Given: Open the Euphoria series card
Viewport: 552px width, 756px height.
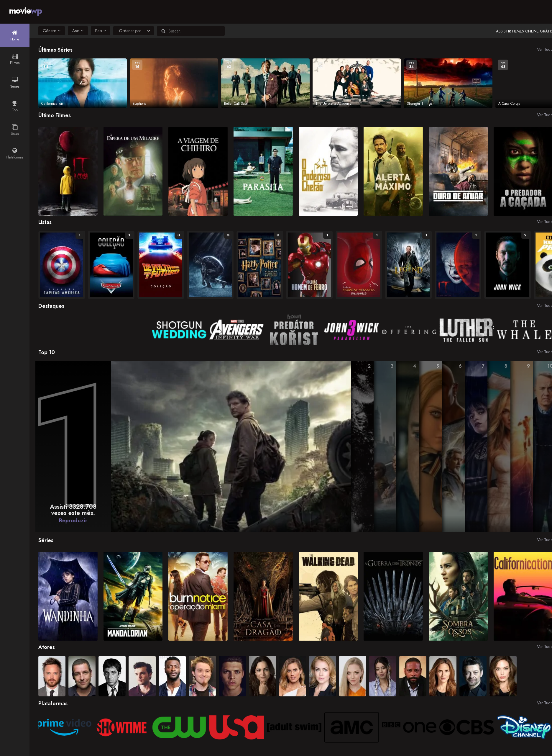Looking at the screenshot, I should [174, 83].
